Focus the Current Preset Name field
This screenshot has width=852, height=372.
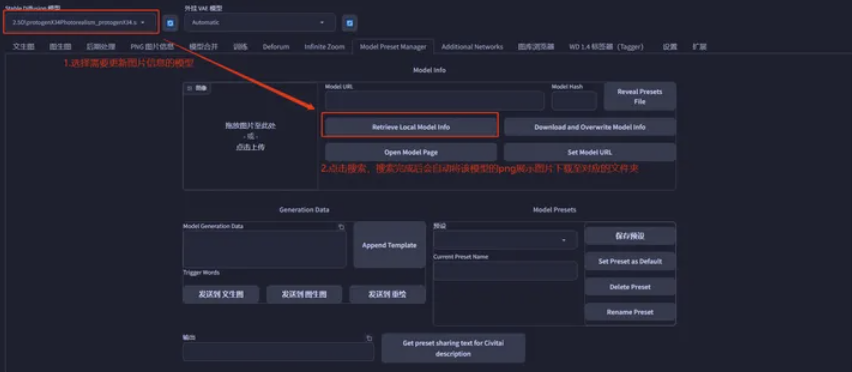[x=505, y=270]
